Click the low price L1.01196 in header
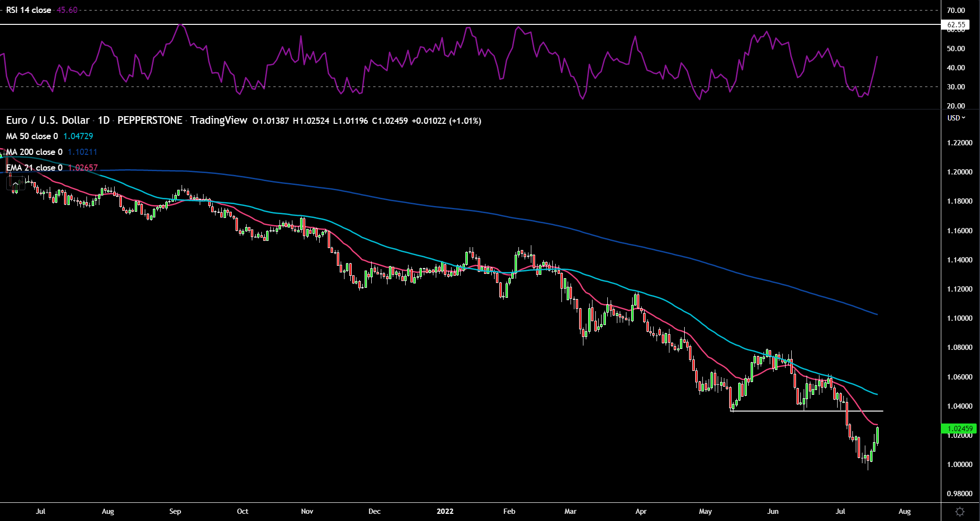The width and height of the screenshot is (980, 521). (x=351, y=121)
